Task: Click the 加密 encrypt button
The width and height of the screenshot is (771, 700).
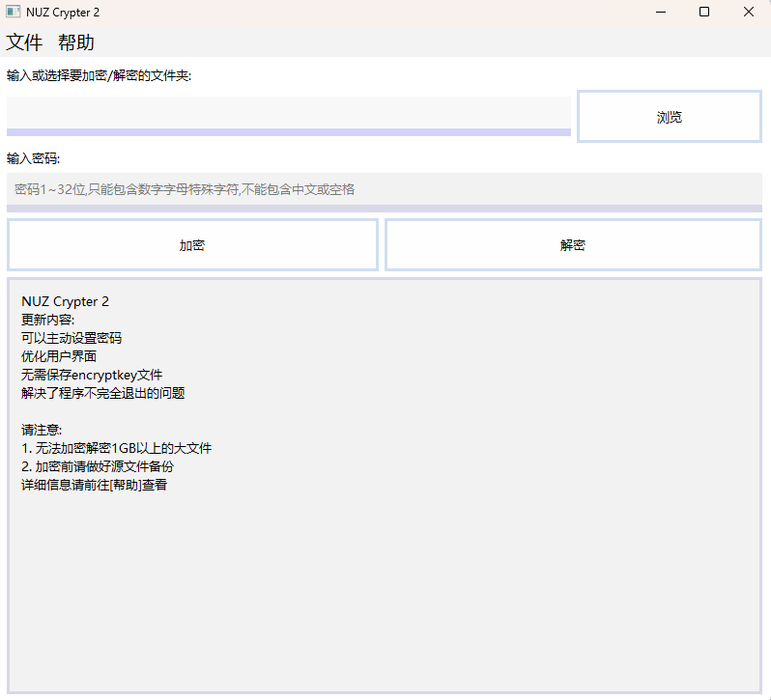Action: (x=192, y=244)
